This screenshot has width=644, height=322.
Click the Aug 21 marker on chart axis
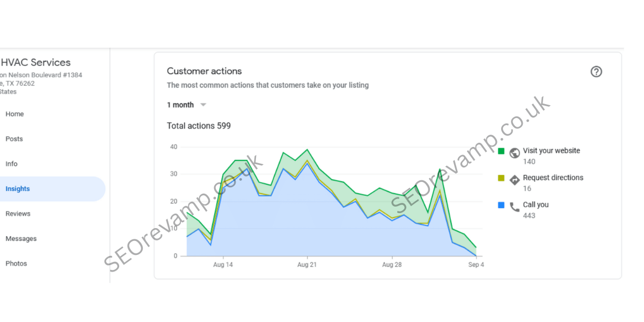306,265
